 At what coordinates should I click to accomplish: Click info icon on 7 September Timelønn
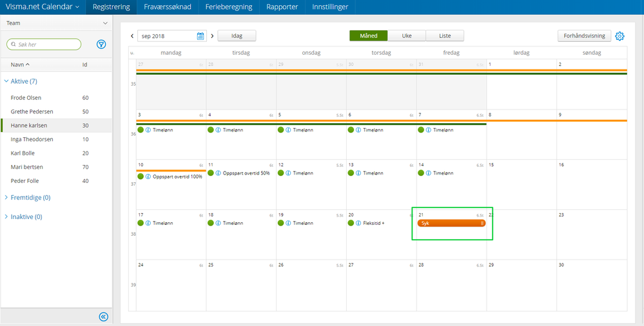click(x=429, y=129)
